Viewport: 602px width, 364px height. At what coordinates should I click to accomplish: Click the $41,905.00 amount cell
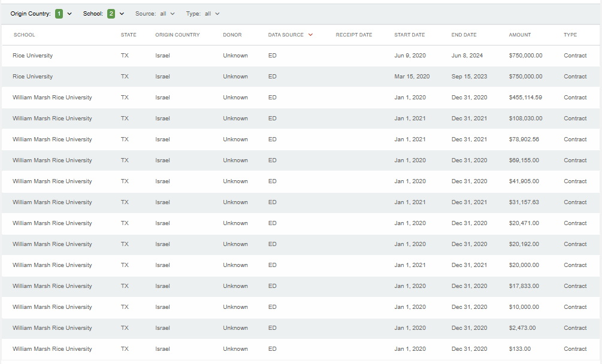click(524, 181)
